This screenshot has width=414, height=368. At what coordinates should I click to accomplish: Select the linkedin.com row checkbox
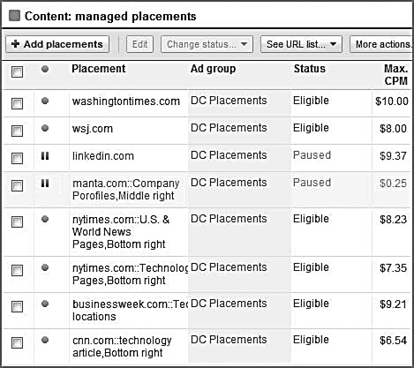tap(17, 158)
